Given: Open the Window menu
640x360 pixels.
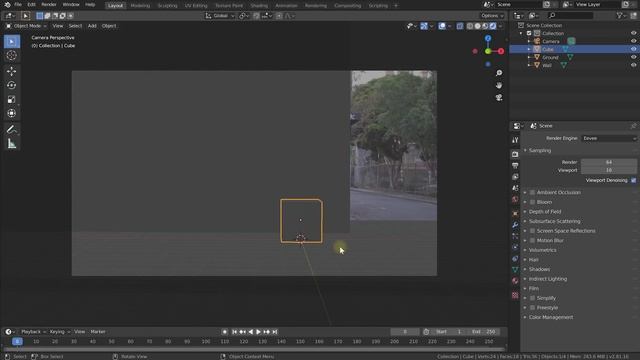Looking at the screenshot, I should (71, 4).
